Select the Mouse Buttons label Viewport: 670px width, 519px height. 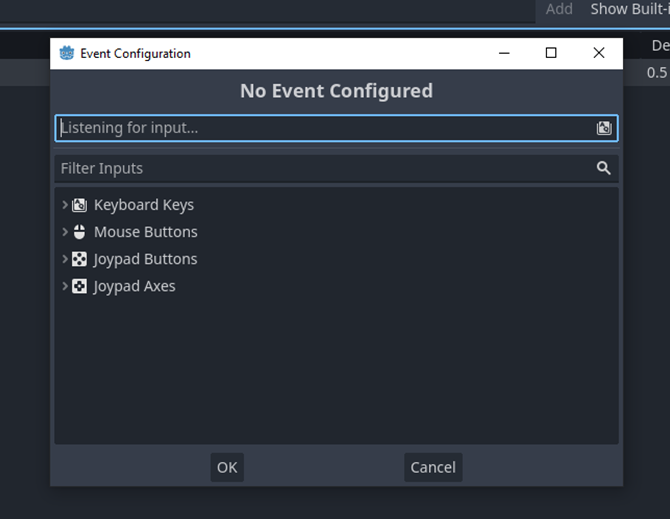coord(146,232)
